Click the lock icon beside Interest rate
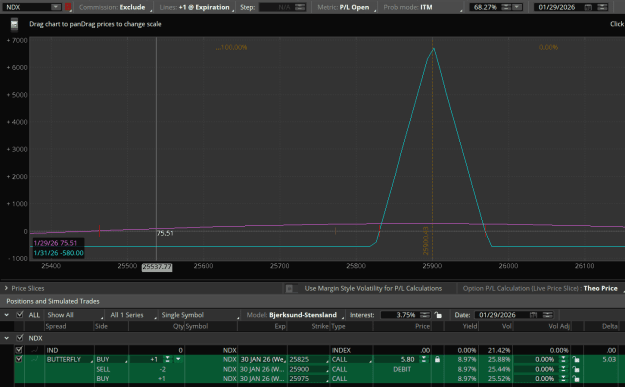Viewport: 625px width, 387px height. tap(438, 315)
